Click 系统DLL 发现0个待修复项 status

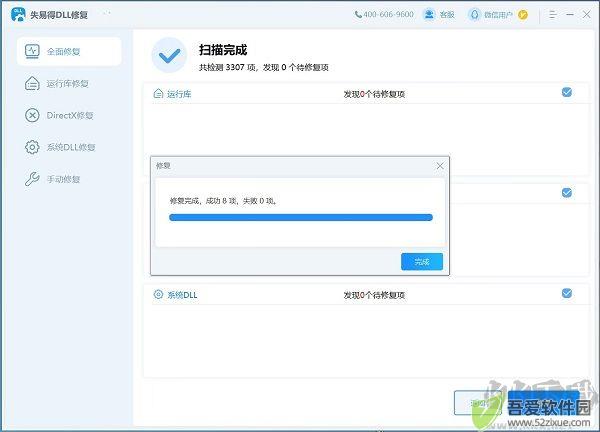point(374,295)
